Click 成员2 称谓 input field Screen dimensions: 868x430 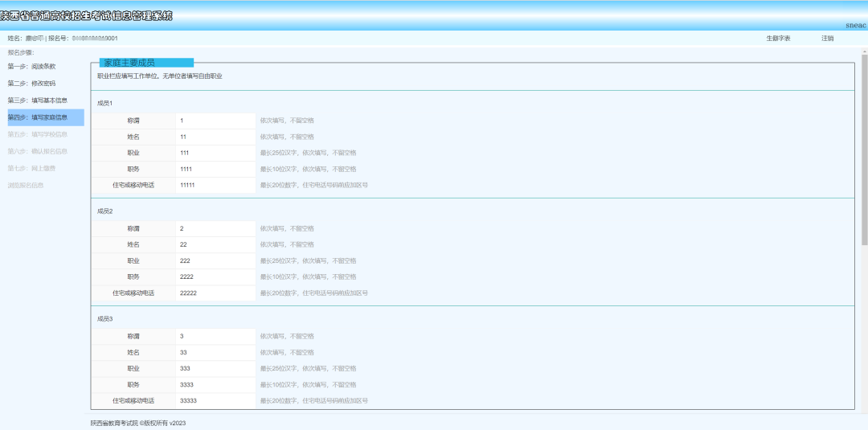pos(215,228)
